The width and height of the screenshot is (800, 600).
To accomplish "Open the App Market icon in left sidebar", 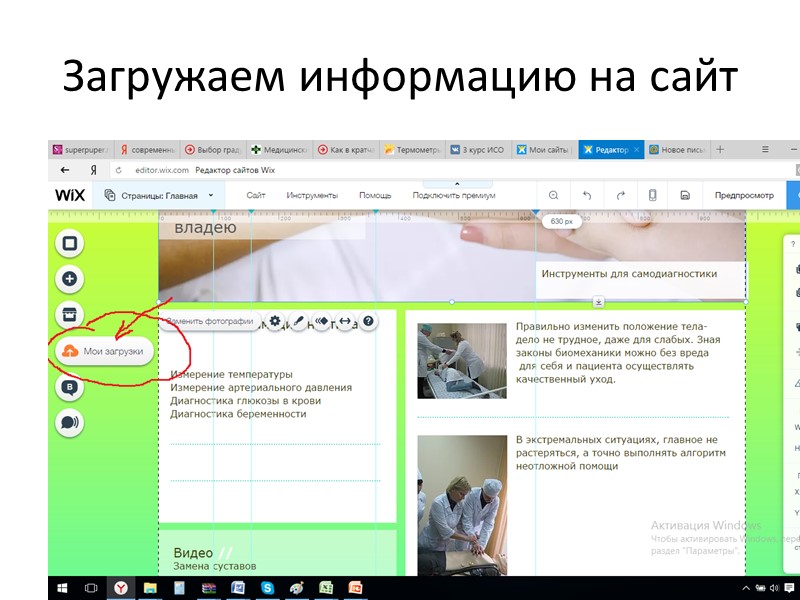I will pyautogui.click(x=69, y=314).
